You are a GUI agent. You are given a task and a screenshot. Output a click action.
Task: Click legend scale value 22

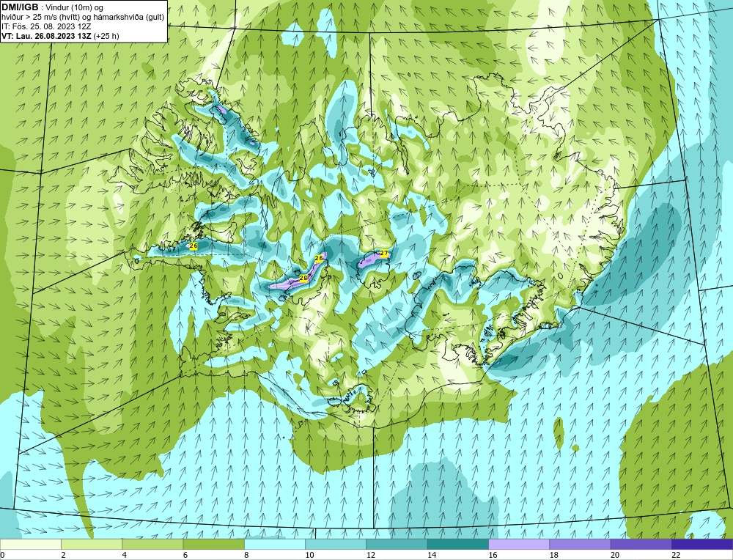[x=676, y=555]
